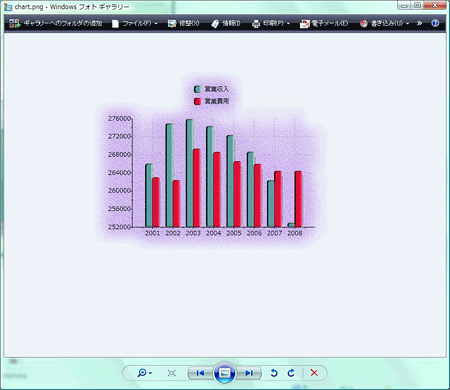This screenshot has height=390, width=450.
Task: Click the 276000 axis value
Action: tap(119, 118)
